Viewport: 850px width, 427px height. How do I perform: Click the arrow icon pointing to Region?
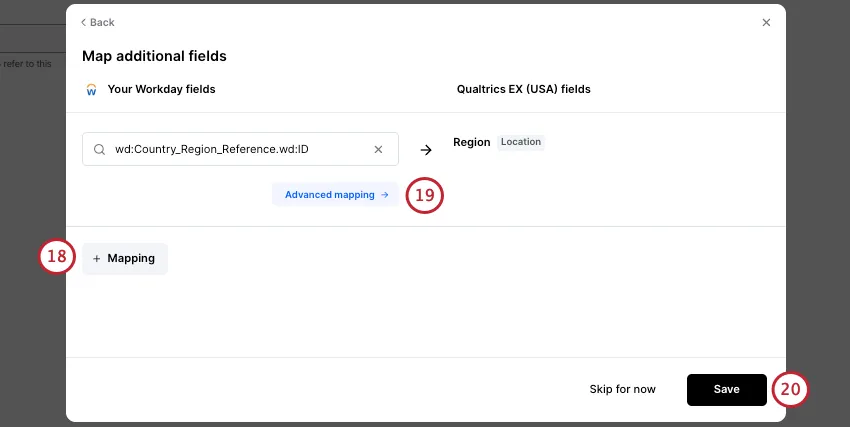click(x=426, y=149)
